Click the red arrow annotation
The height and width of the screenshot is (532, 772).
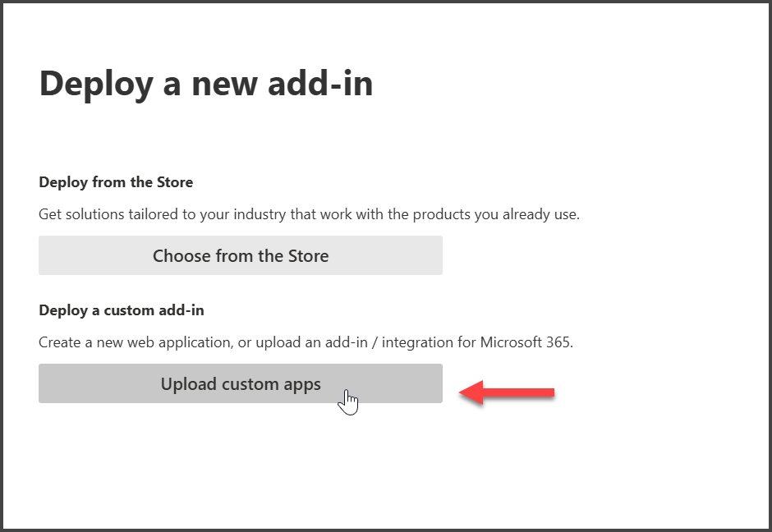[x=507, y=392]
